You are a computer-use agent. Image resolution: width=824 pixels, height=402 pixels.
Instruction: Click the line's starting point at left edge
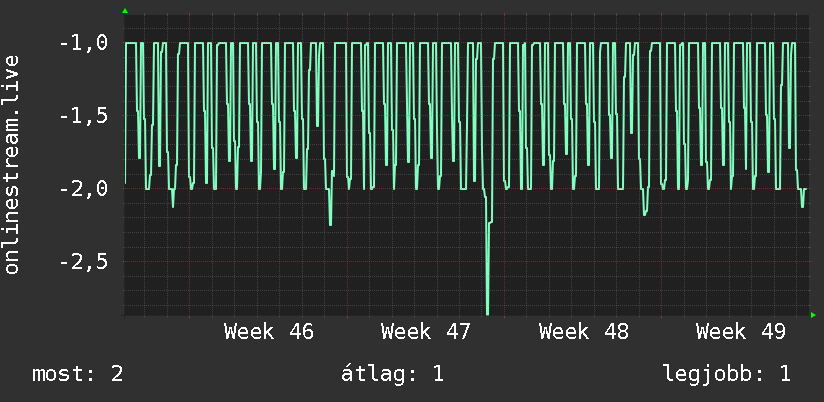[x=125, y=183]
